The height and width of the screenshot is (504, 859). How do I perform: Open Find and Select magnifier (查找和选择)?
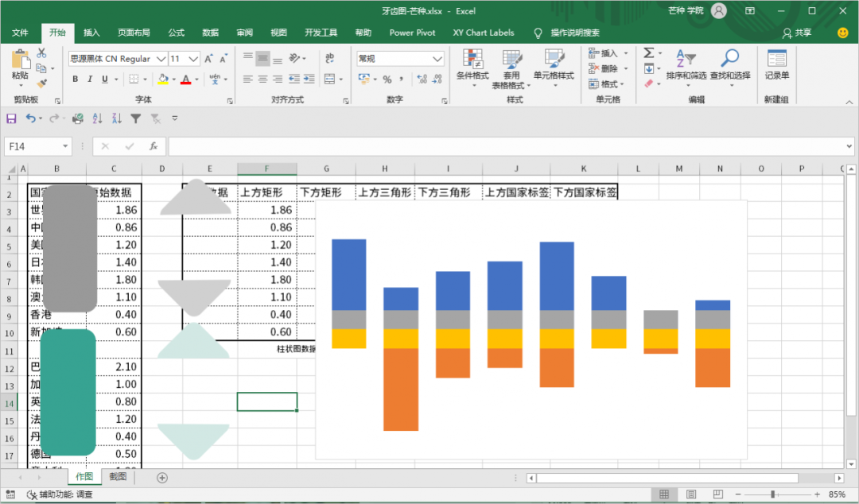[x=729, y=64]
